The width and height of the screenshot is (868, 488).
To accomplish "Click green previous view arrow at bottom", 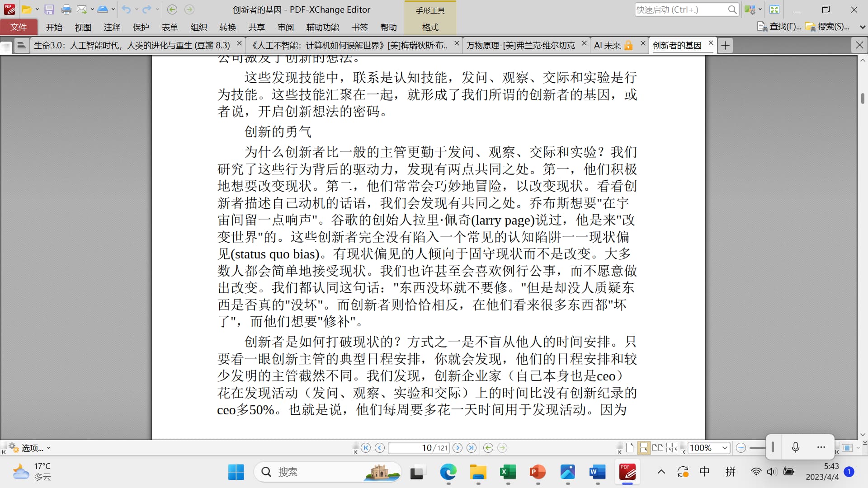I will pos(488,448).
